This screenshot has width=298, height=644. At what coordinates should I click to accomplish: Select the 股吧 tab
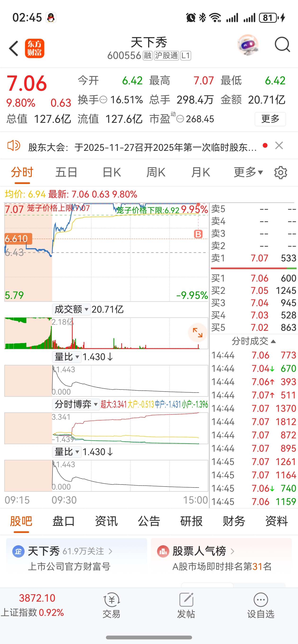[x=21, y=521]
